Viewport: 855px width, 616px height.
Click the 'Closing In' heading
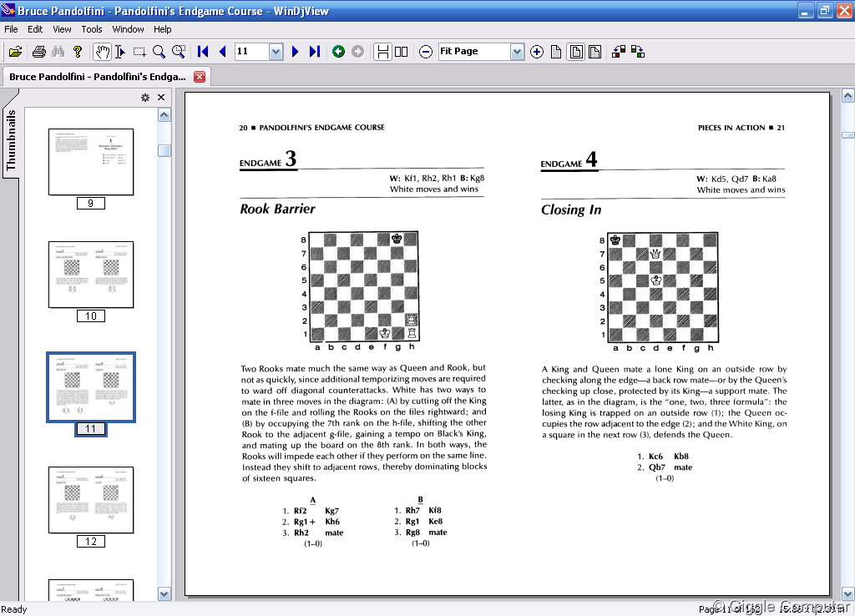571,210
